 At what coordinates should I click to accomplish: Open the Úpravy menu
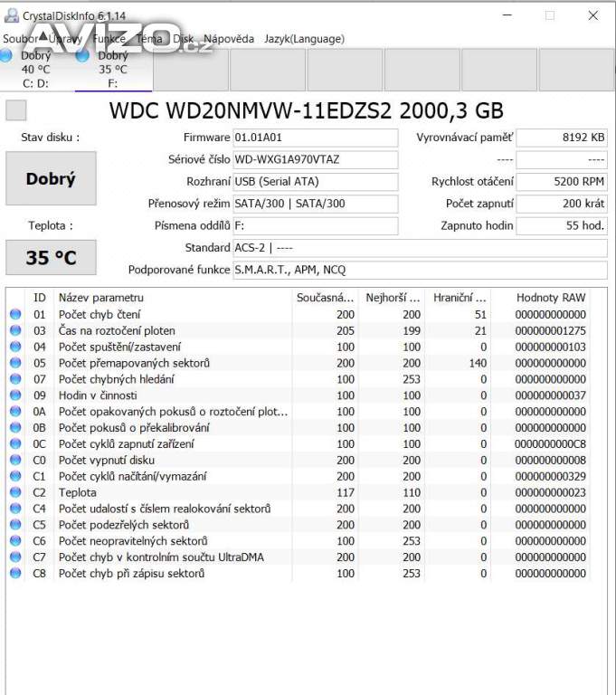click(x=65, y=39)
